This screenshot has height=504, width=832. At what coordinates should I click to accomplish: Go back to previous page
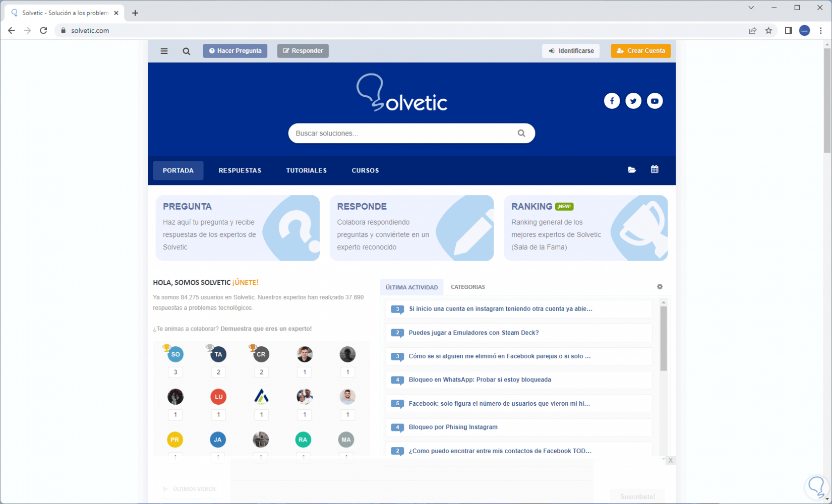(12, 30)
